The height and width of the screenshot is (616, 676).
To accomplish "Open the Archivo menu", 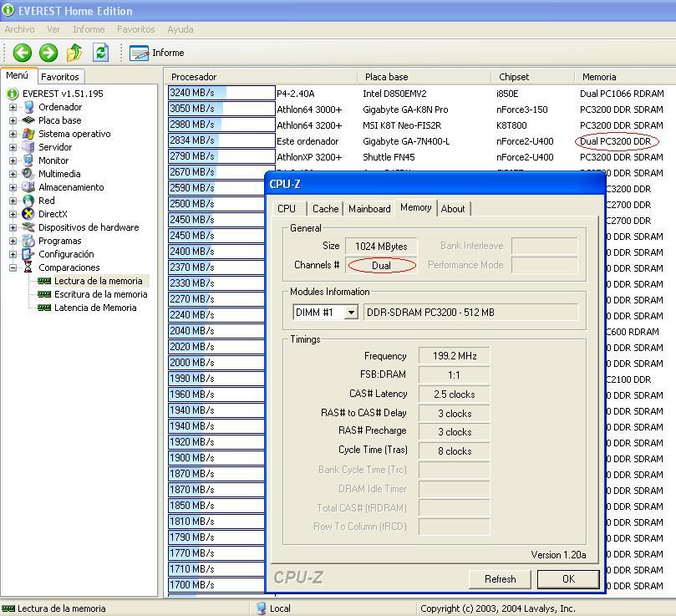I will click(19, 29).
